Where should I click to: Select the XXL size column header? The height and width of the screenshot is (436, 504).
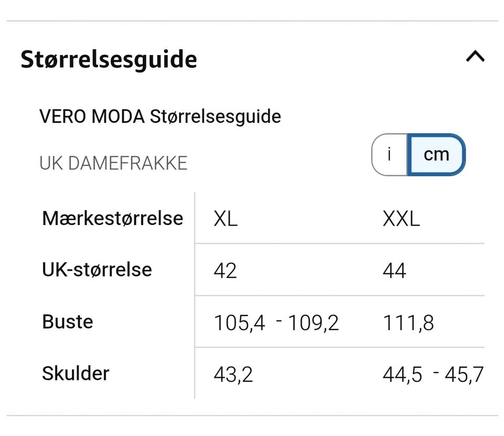pos(401,219)
